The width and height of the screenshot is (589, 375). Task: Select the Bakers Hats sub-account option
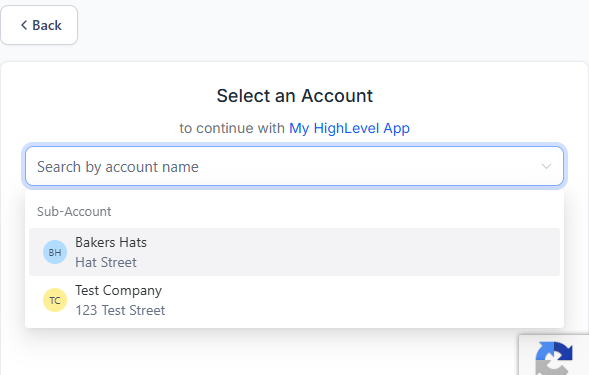[x=294, y=252]
